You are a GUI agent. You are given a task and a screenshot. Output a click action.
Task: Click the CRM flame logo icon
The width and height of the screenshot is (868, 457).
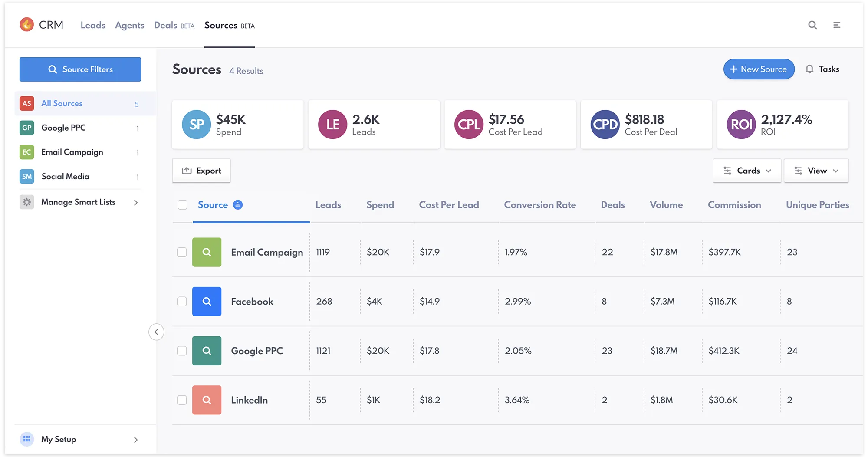click(x=27, y=25)
